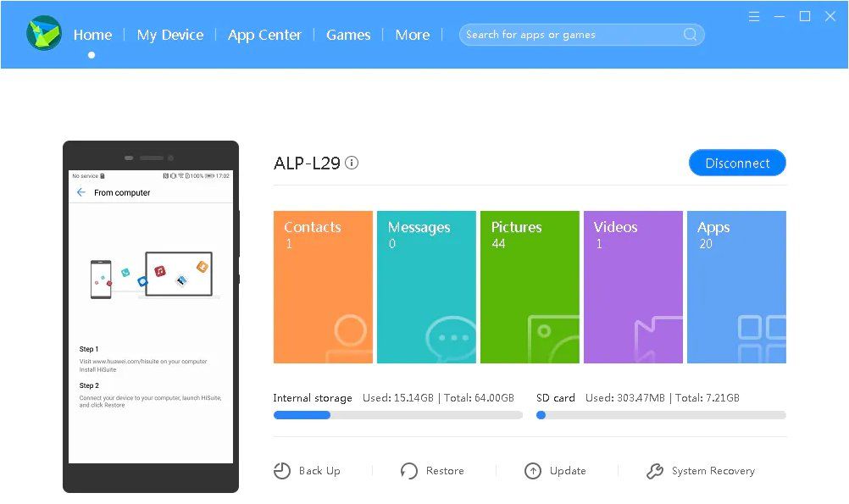Switch to the App Center tab
The width and height of the screenshot is (849, 504).
(x=264, y=35)
